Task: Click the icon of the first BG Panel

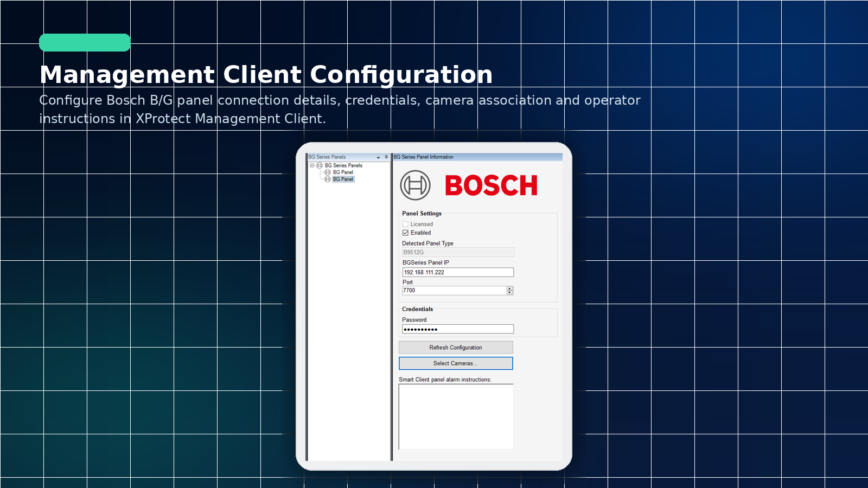Action: pos(328,172)
